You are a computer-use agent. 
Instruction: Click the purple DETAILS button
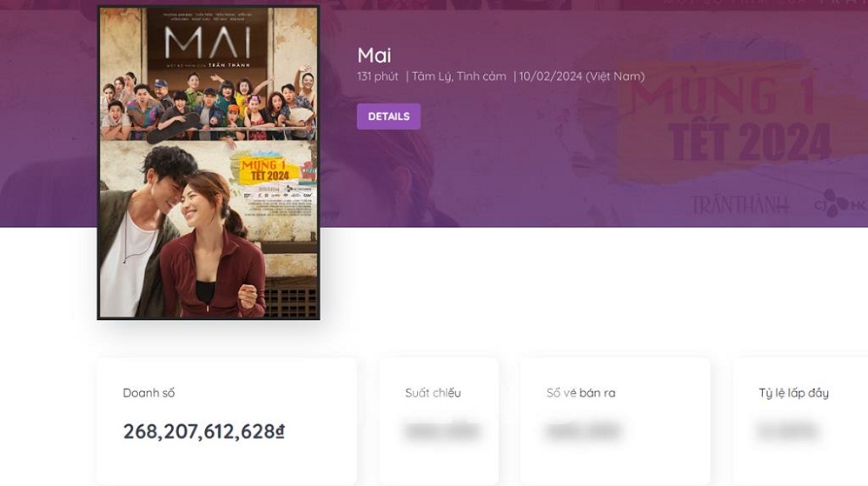click(388, 117)
